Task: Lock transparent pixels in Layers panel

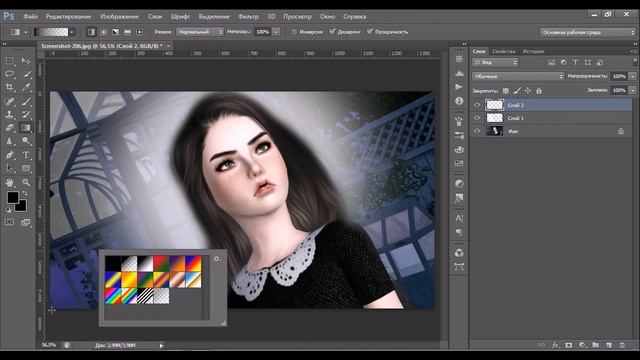Action: coord(506,91)
